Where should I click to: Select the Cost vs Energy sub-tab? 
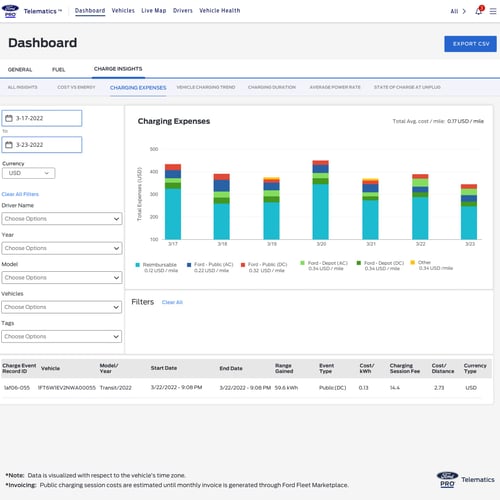(76, 87)
